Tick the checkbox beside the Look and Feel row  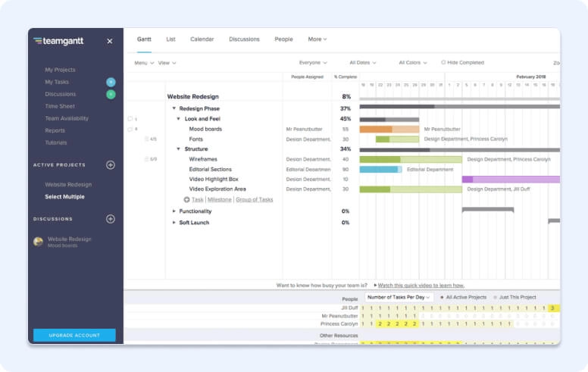click(130, 119)
